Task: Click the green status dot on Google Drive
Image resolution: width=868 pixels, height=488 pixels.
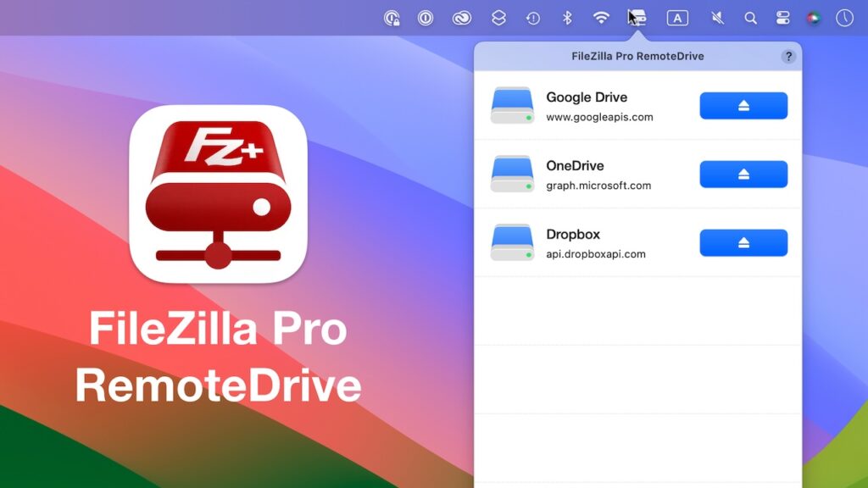Action: (x=527, y=116)
